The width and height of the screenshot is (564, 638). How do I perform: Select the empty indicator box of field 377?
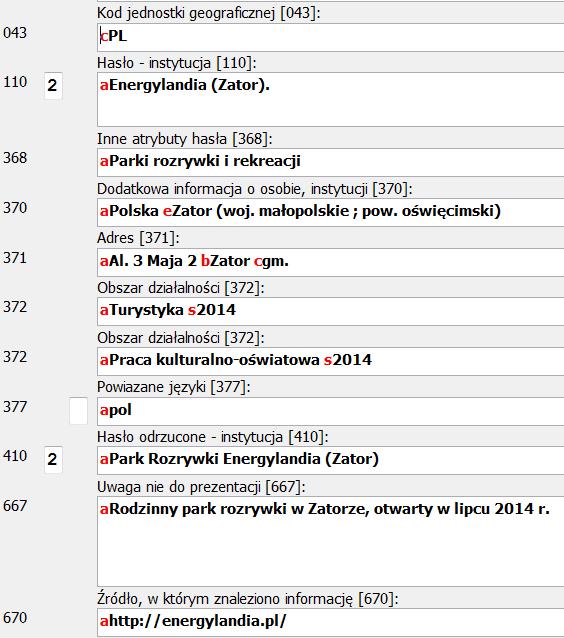pyautogui.click(x=79, y=411)
